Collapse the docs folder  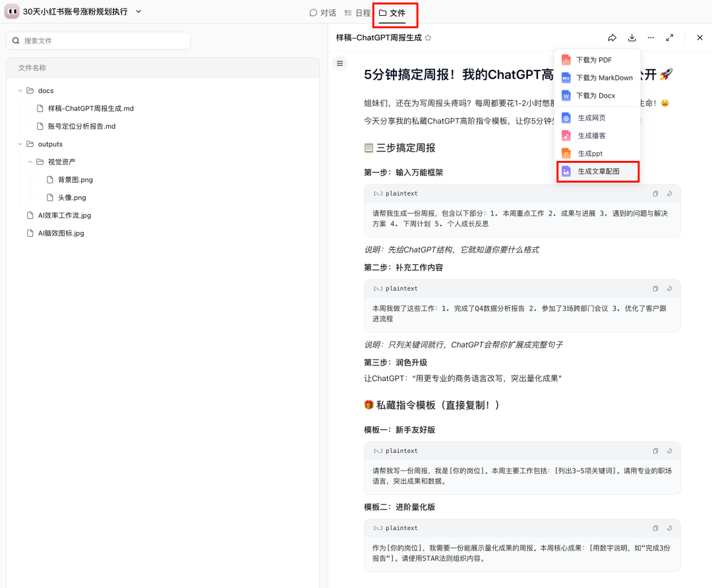click(x=20, y=90)
